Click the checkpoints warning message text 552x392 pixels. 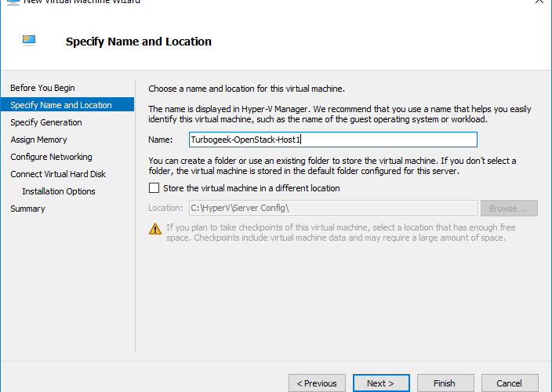341,232
